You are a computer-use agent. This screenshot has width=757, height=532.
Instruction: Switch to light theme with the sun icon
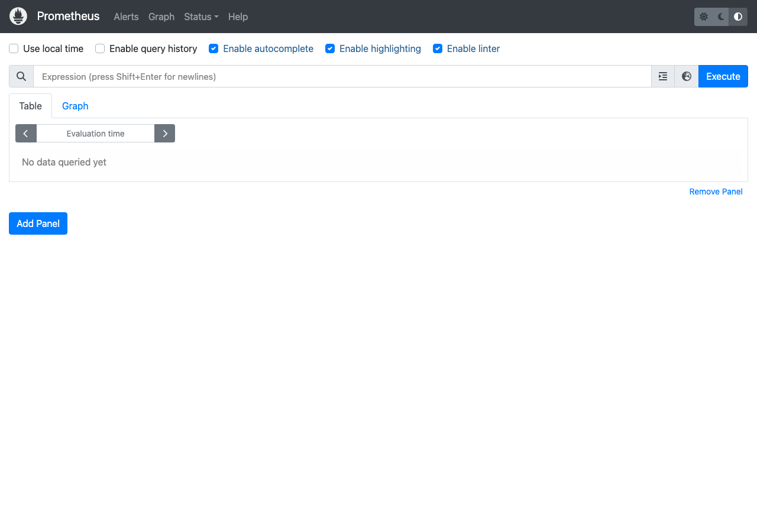click(703, 17)
